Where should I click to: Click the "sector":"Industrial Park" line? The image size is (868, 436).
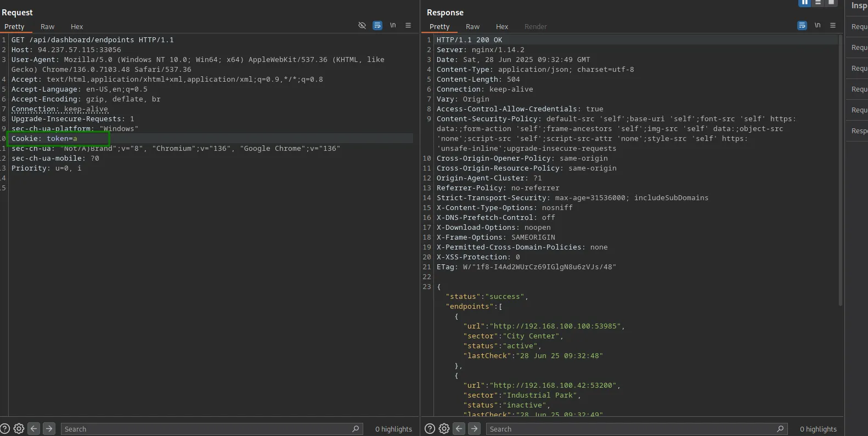522,395
